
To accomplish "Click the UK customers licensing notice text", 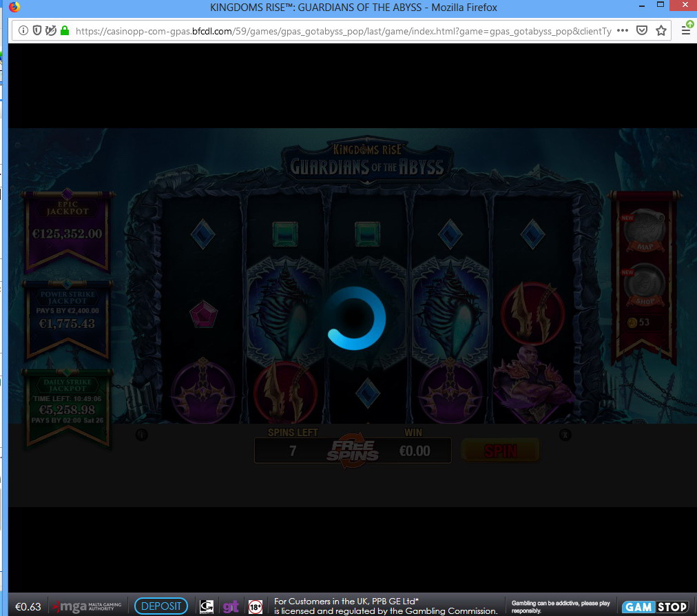I will (386, 606).
